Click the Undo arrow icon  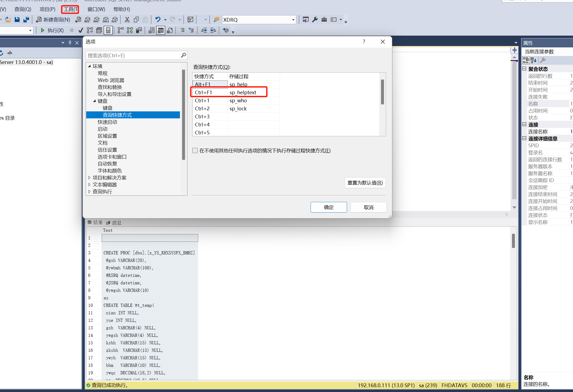coord(158,20)
